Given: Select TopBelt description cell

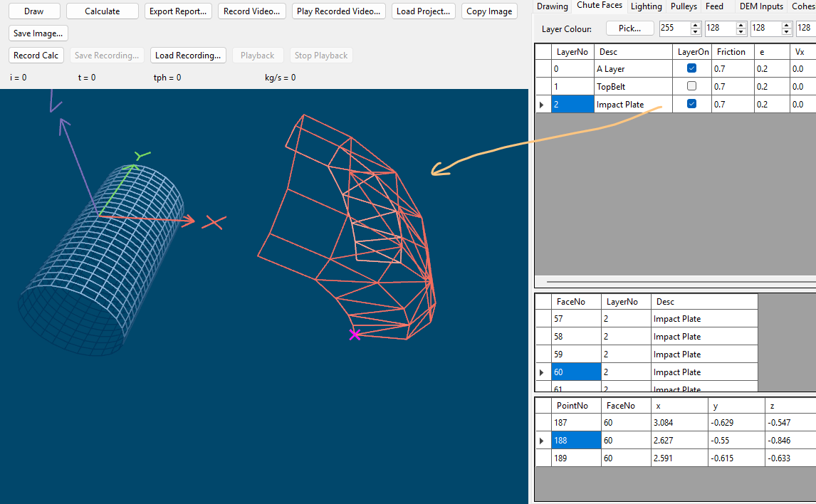Looking at the screenshot, I should click(633, 86).
